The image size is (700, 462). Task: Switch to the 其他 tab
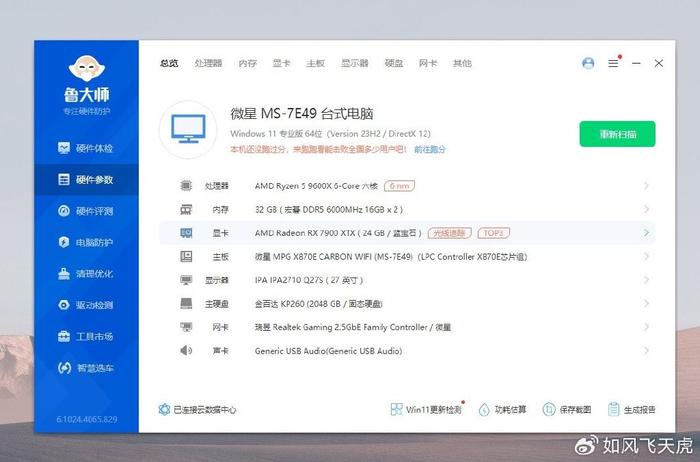pyautogui.click(x=462, y=63)
